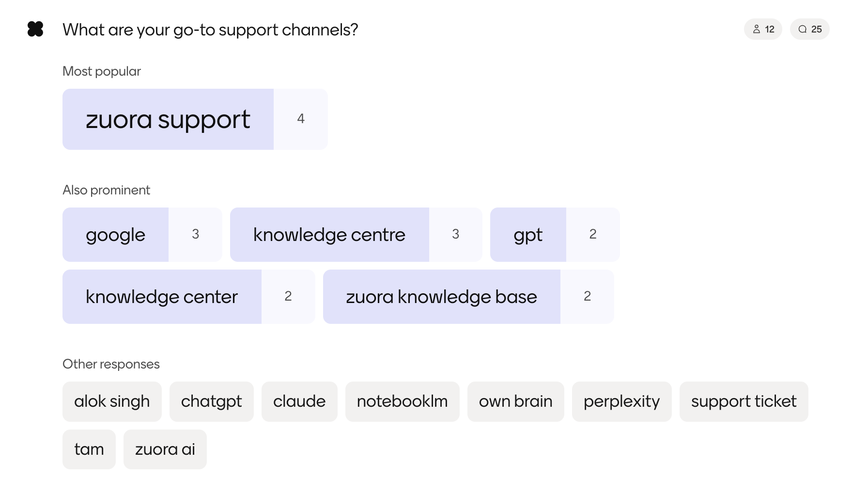The height and width of the screenshot is (495, 868).
Task: Click the question title about support channels
Action: point(210,30)
